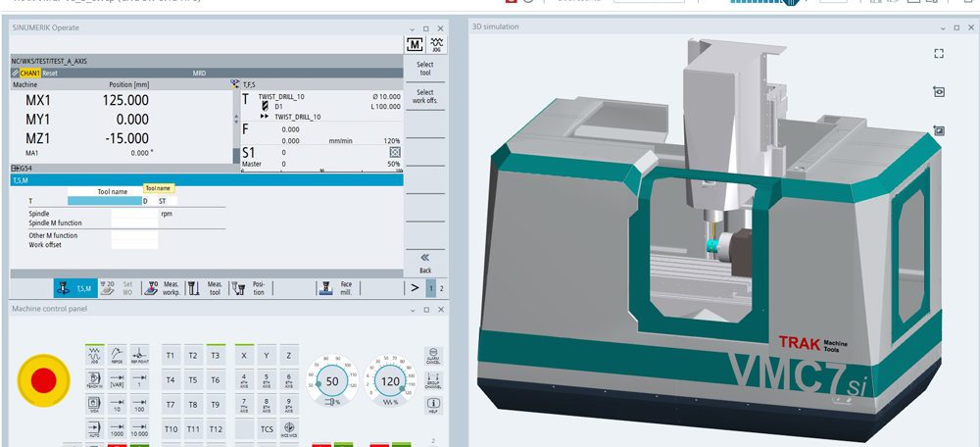Toggle the TCS key
The width and height of the screenshot is (980, 447).
pyautogui.click(x=267, y=429)
